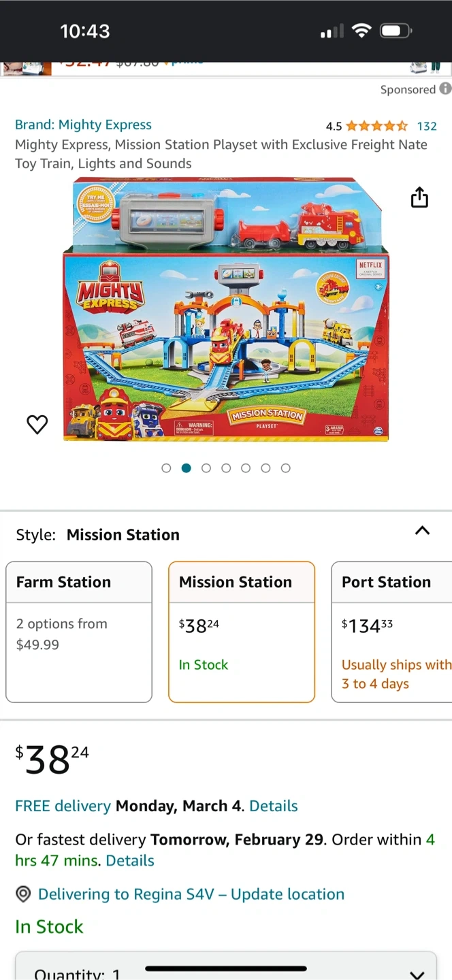Tap the location pin icon
Screen dimensions: 452x980
coord(23,894)
